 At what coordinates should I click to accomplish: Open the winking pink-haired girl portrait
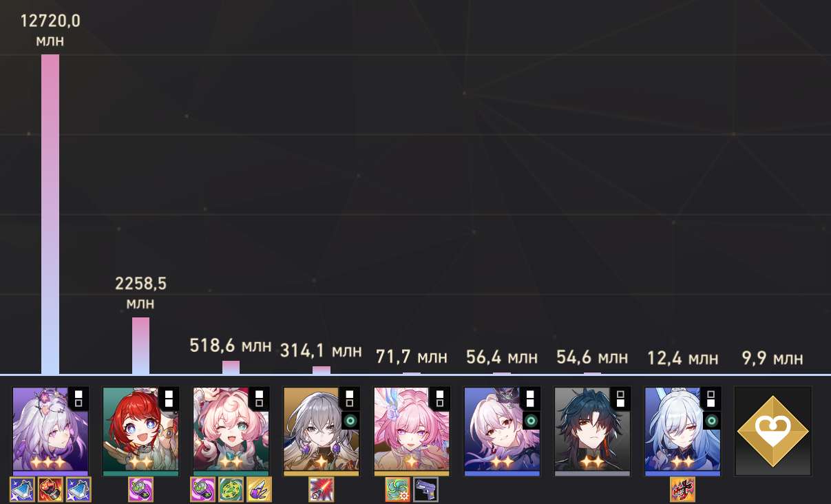(231, 431)
